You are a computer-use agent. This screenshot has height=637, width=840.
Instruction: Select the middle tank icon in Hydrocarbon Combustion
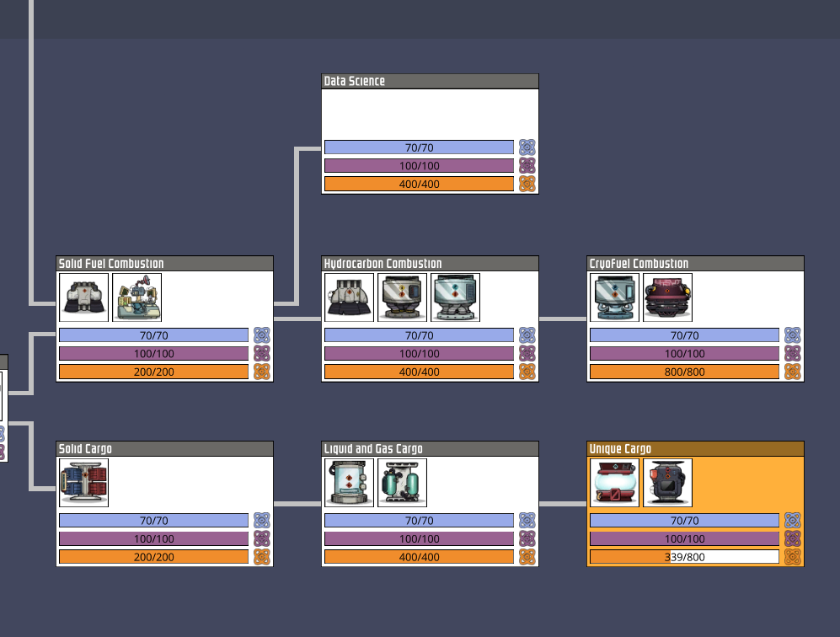(403, 297)
